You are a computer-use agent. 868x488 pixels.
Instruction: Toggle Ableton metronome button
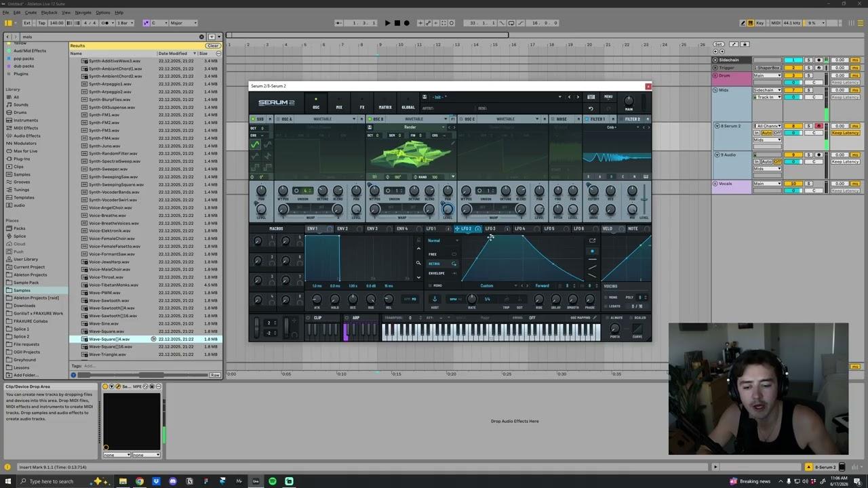[x=106, y=23]
